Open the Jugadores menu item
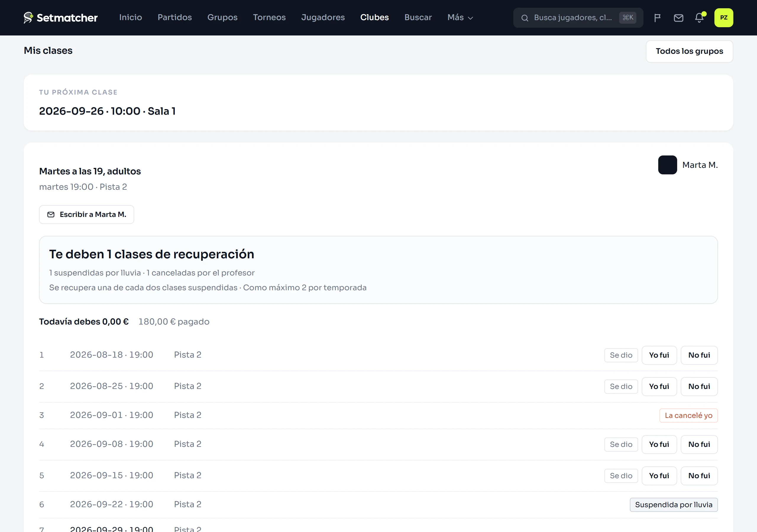The width and height of the screenshot is (757, 532). click(x=323, y=17)
